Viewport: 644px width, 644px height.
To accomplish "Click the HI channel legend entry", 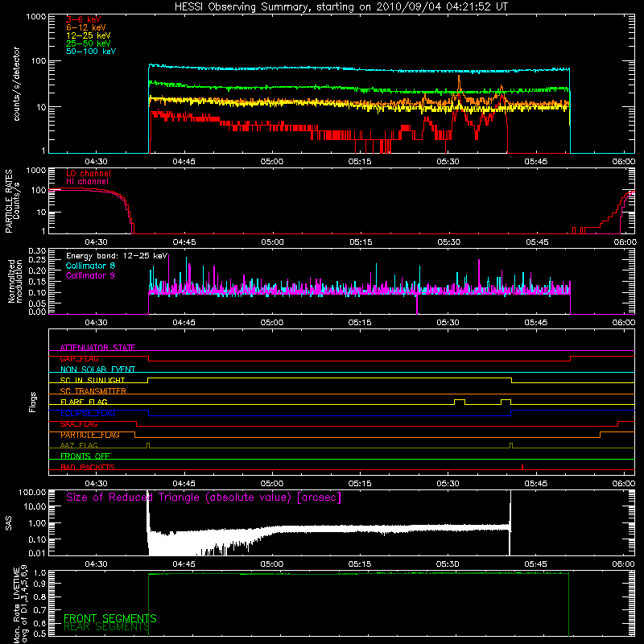I will click(x=87, y=182).
